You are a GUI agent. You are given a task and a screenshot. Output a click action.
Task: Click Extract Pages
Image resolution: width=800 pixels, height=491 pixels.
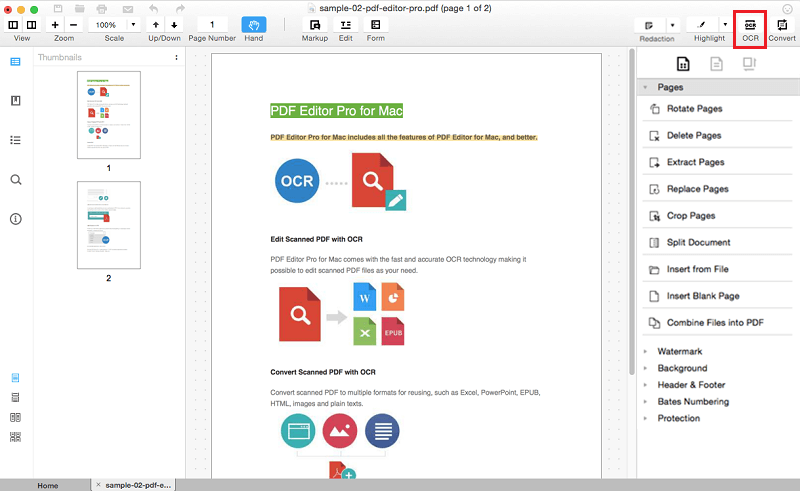point(717,162)
